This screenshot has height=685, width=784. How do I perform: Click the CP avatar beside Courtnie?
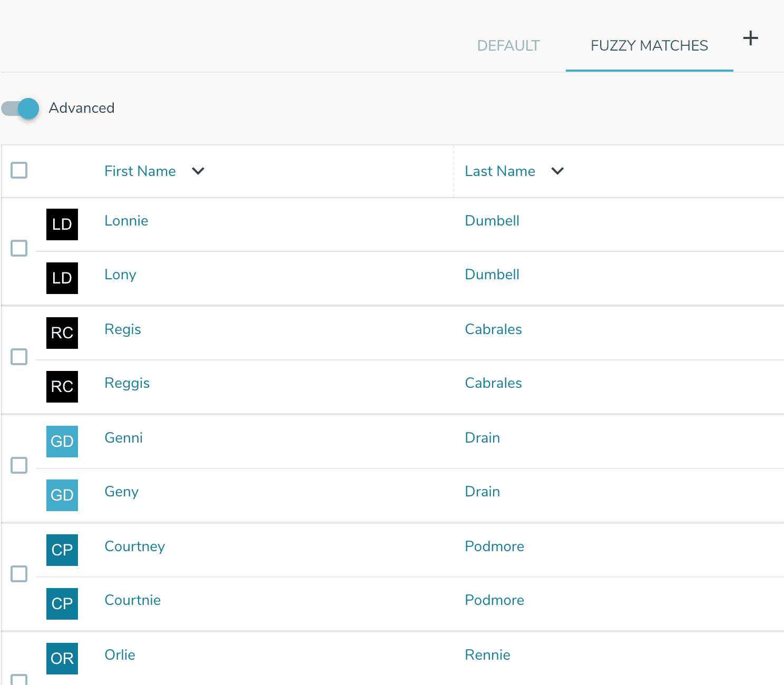click(62, 604)
